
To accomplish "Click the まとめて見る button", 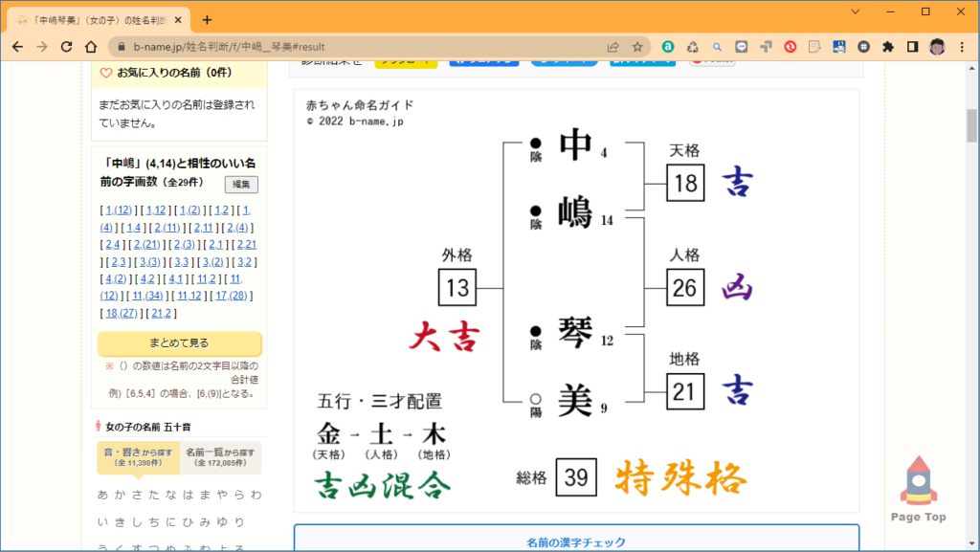I will point(179,343).
